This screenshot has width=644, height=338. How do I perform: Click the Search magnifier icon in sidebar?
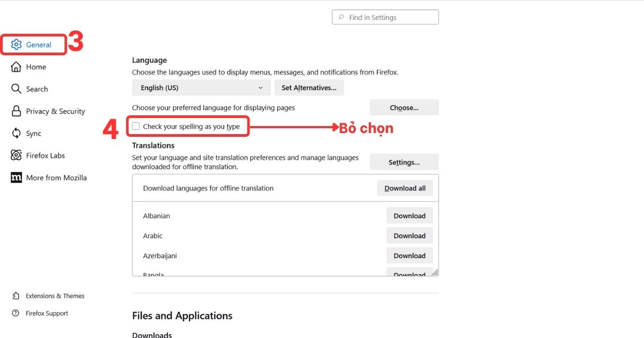click(16, 89)
